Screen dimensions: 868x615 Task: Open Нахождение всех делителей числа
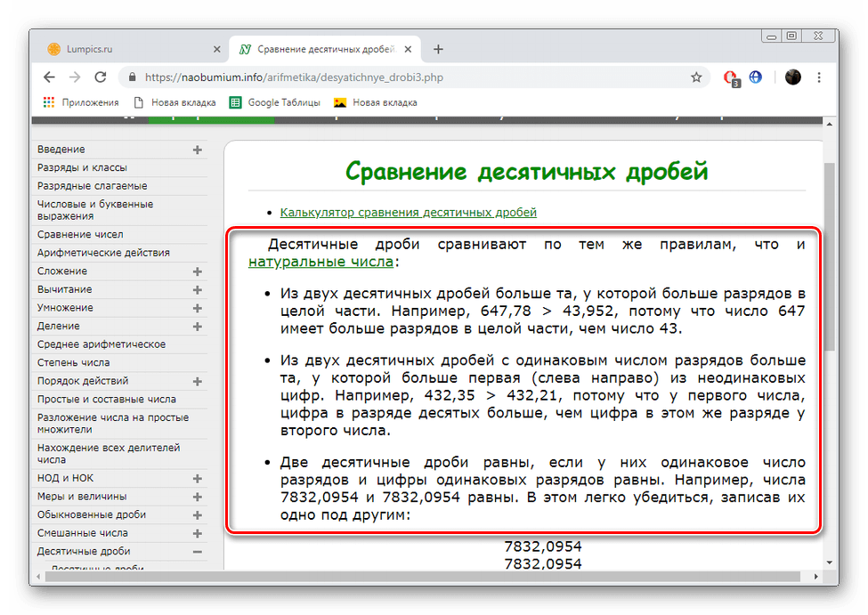(109, 453)
